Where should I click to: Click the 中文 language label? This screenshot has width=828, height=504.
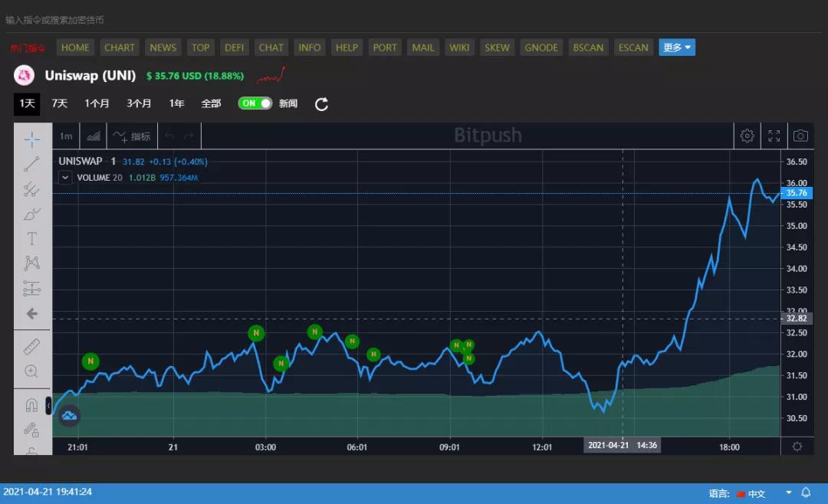pyautogui.click(x=757, y=493)
